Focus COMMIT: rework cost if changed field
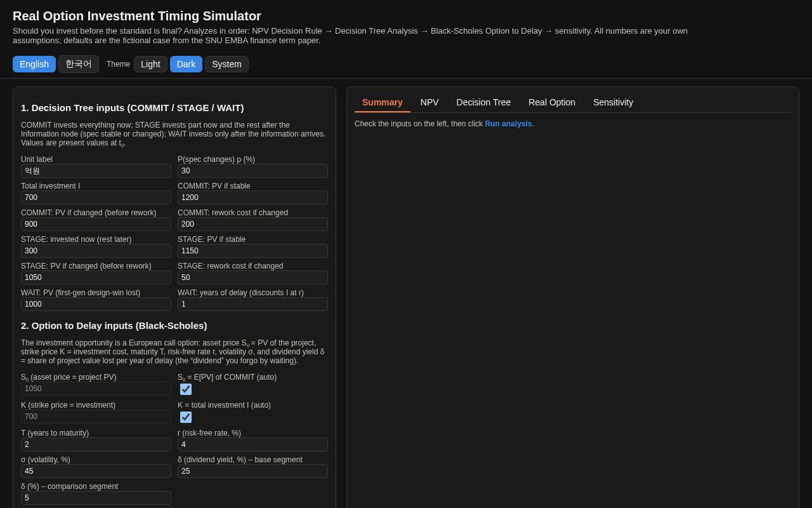 click(252, 224)
